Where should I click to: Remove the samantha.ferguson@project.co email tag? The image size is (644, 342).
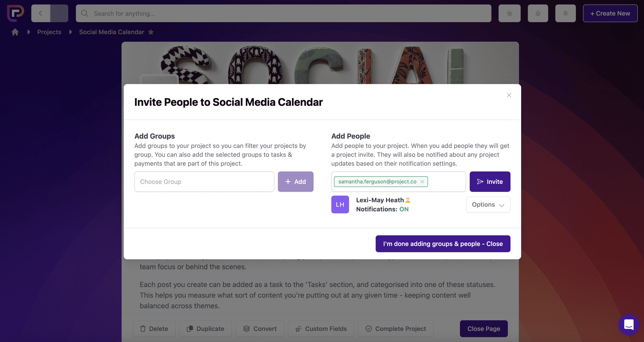pos(422,181)
